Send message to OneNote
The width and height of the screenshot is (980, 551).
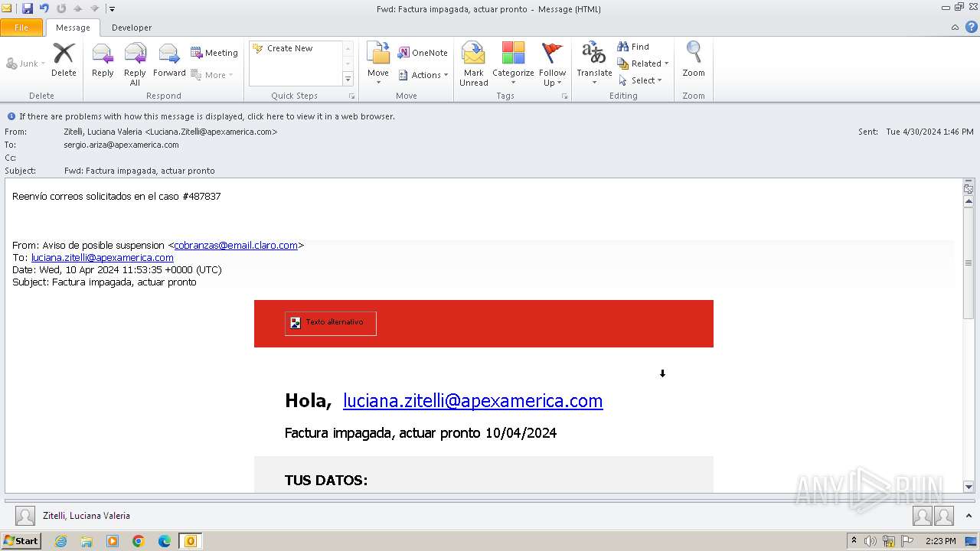[423, 53]
